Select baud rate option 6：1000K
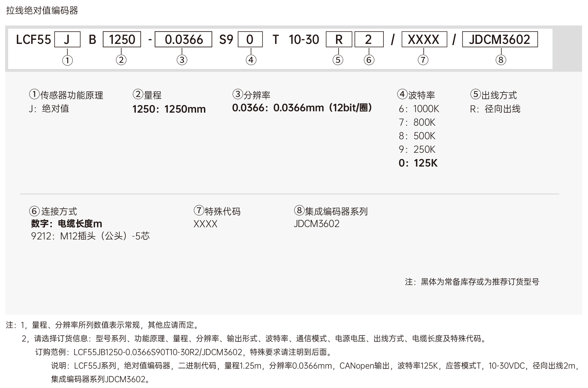The width and height of the screenshot is (588, 388). point(419,109)
